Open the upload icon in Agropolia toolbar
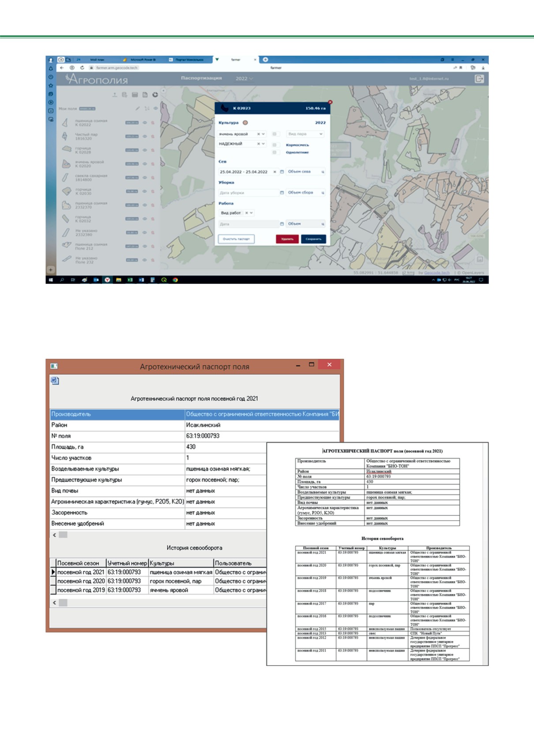The width and height of the screenshot is (534, 756). (115, 95)
